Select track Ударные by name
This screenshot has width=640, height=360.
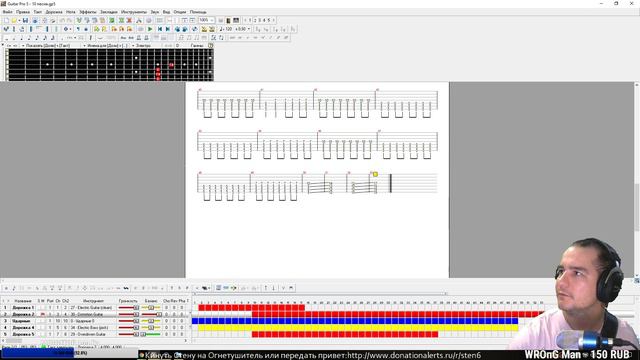(21, 321)
